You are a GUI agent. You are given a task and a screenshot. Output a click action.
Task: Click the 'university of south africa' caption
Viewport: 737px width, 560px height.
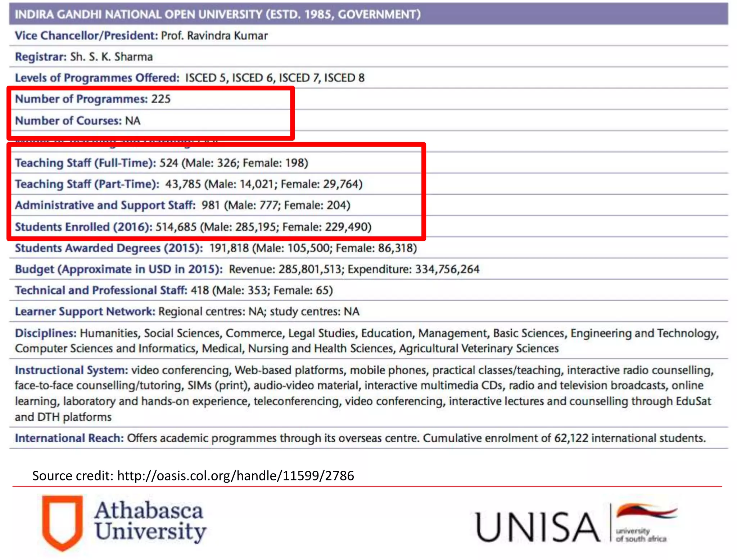(x=641, y=535)
